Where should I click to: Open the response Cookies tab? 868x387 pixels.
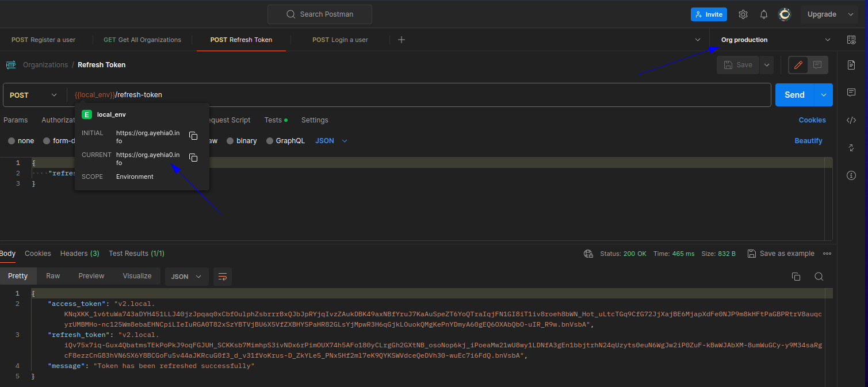point(38,254)
